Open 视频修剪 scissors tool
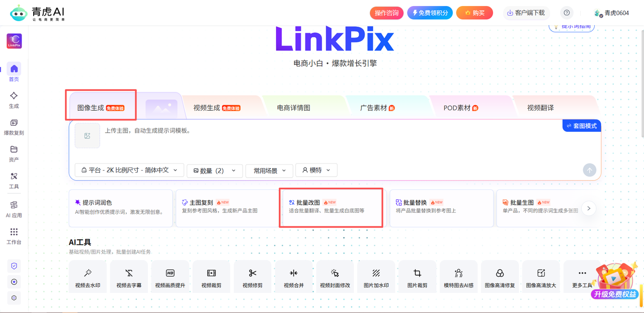This screenshot has height=313, width=644. pyautogui.click(x=253, y=276)
